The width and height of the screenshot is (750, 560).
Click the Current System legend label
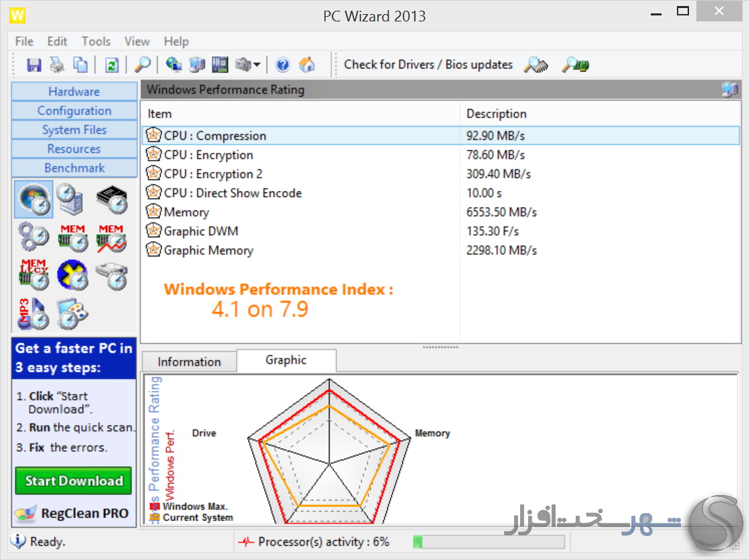coord(198,517)
